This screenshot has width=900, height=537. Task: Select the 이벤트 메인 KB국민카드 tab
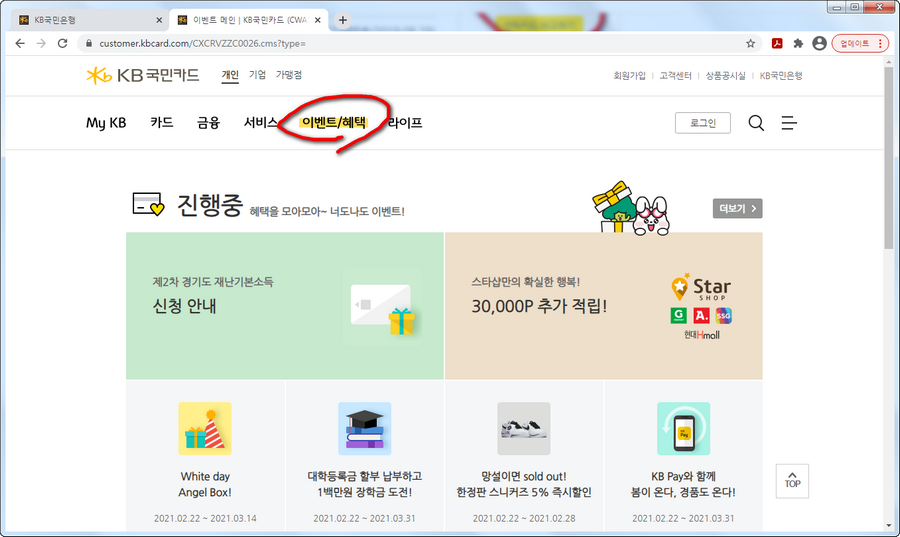[x=247, y=20]
